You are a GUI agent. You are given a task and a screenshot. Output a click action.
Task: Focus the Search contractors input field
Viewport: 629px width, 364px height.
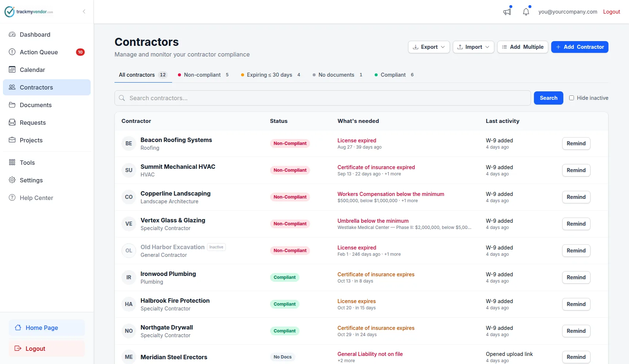323,98
